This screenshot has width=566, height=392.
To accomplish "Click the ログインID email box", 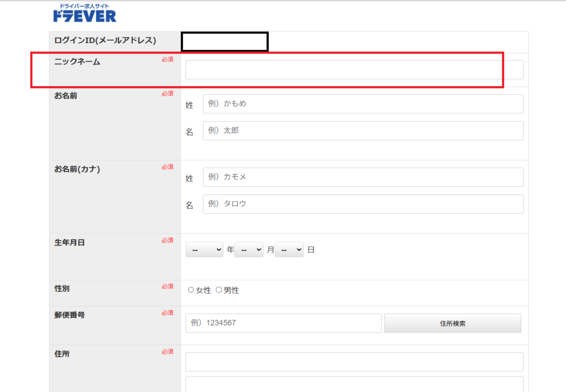I will pos(224,41).
